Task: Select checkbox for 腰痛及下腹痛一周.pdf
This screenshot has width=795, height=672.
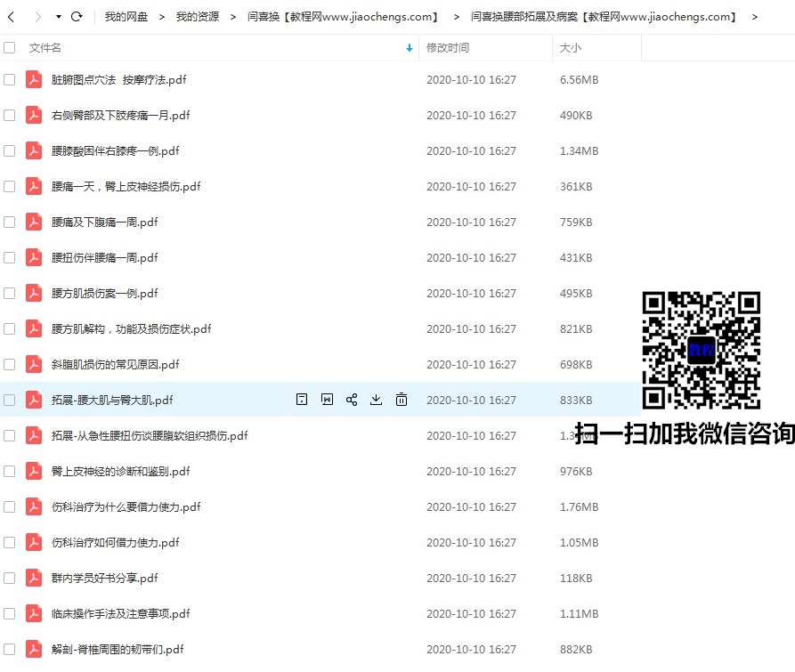Action: tap(9, 222)
